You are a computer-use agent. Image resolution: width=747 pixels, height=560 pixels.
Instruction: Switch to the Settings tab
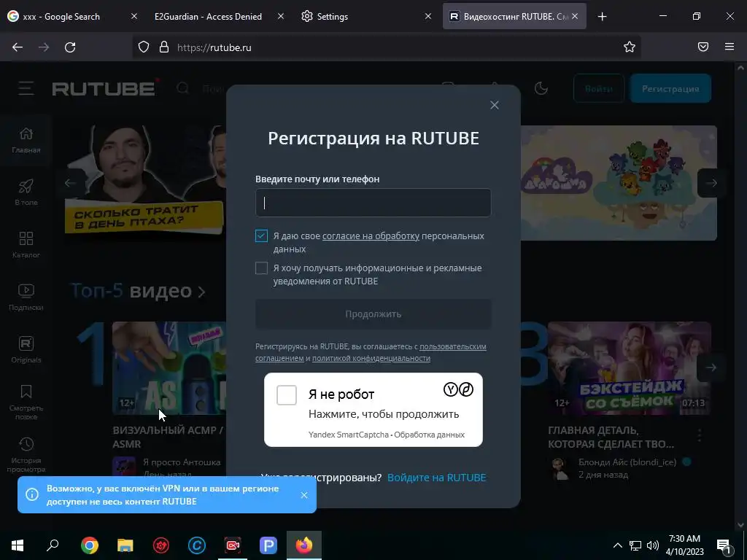point(333,16)
